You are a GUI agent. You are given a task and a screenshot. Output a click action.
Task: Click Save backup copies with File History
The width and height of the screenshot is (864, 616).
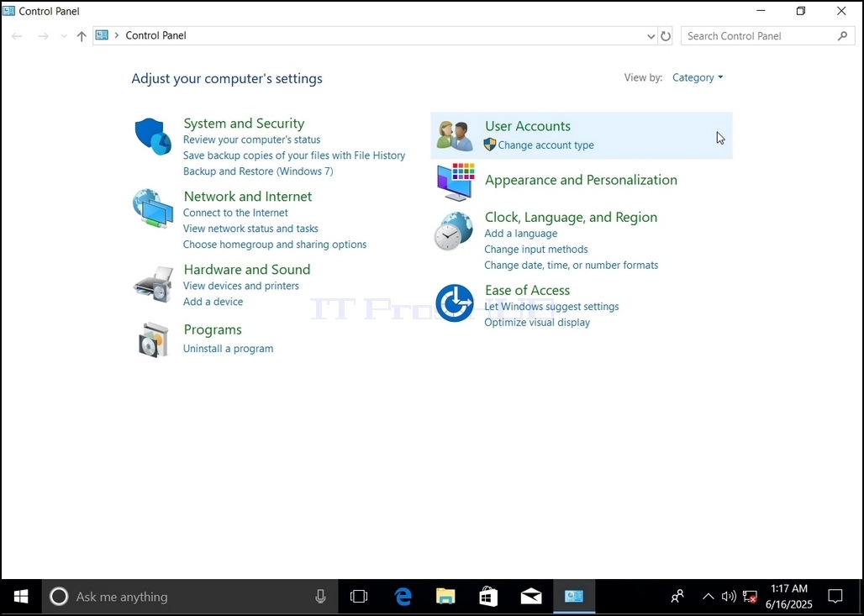pos(294,155)
